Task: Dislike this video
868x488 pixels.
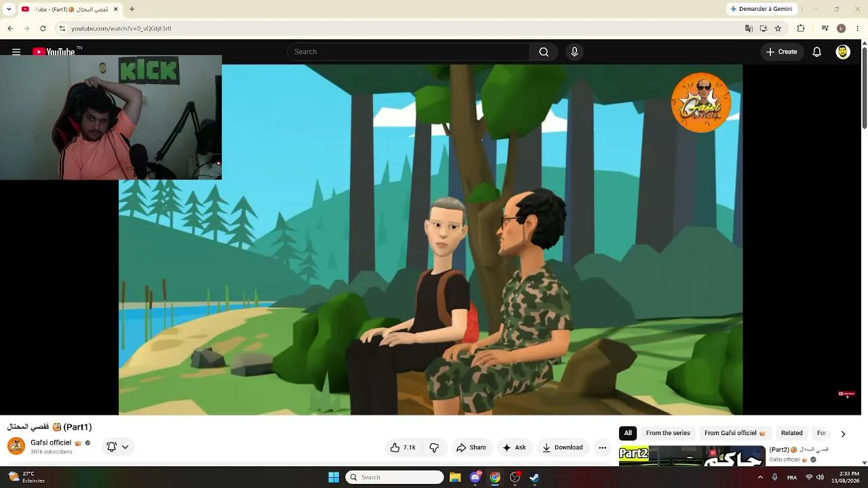Action: tap(434, 447)
